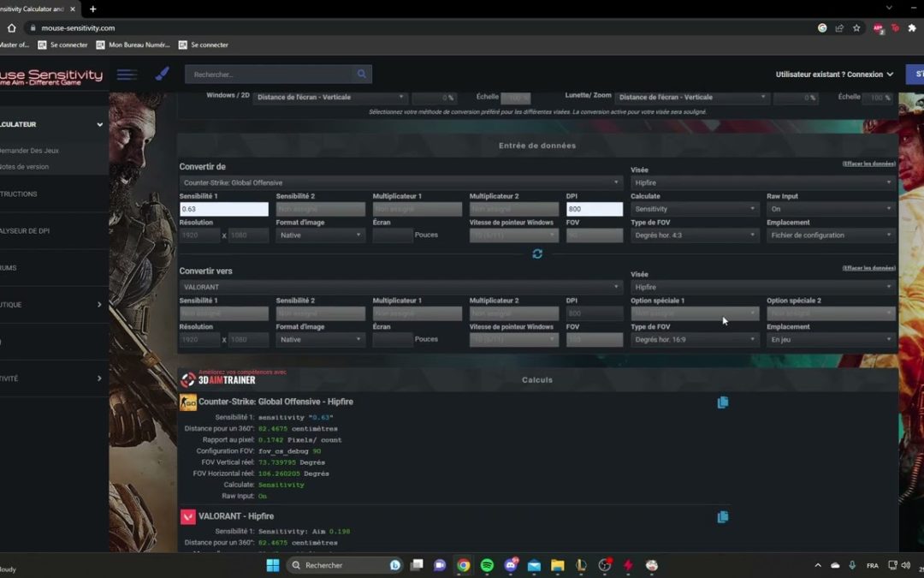This screenshot has height=578, width=924.
Task: Click the VALORANT game icon in Calculs
Action: click(x=188, y=516)
